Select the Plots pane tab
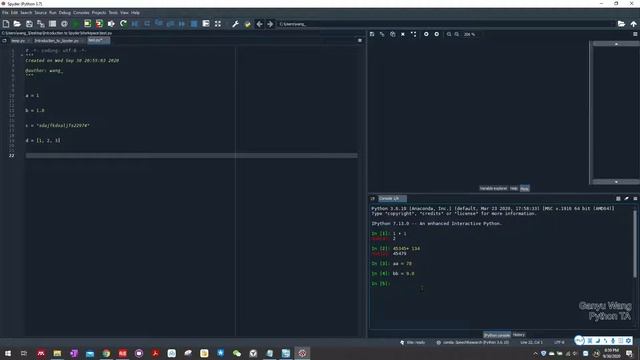Image resolution: width=640 pixels, height=360 pixels. tap(524, 189)
